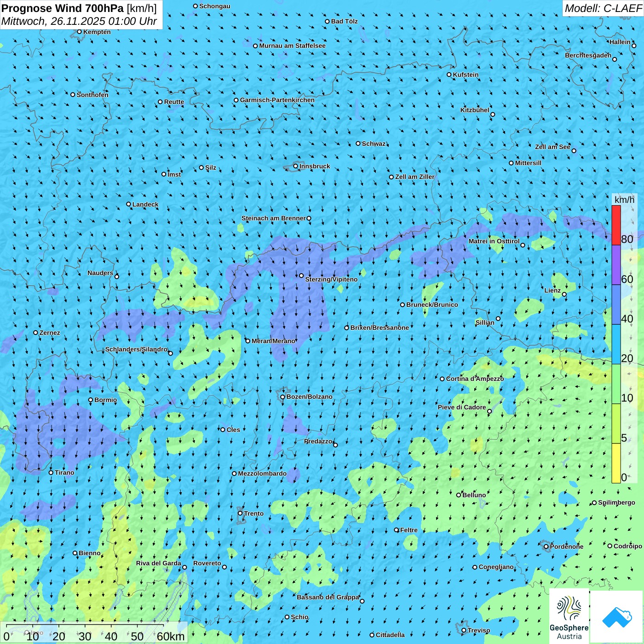This screenshot has height=644, width=644.
Task: Click the 'Feltre' map label
Action: pyautogui.click(x=408, y=530)
